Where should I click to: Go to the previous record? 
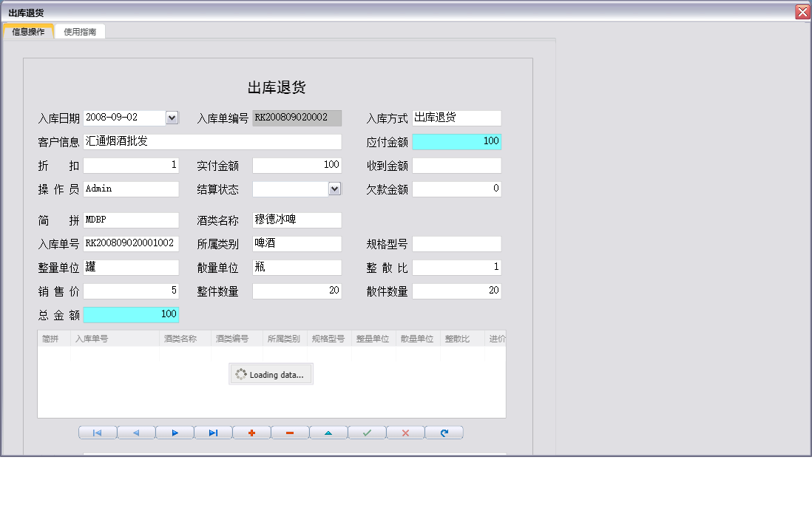tap(136, 432)
